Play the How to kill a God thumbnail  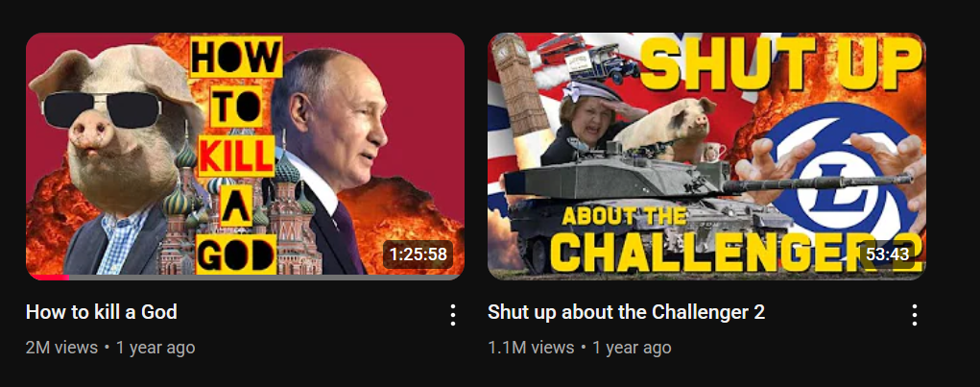(245, 157)
